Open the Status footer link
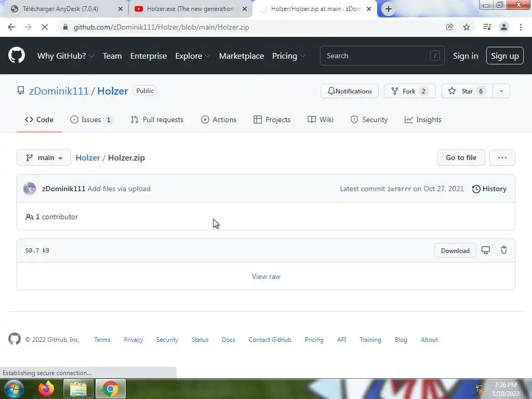 (199, 340)
